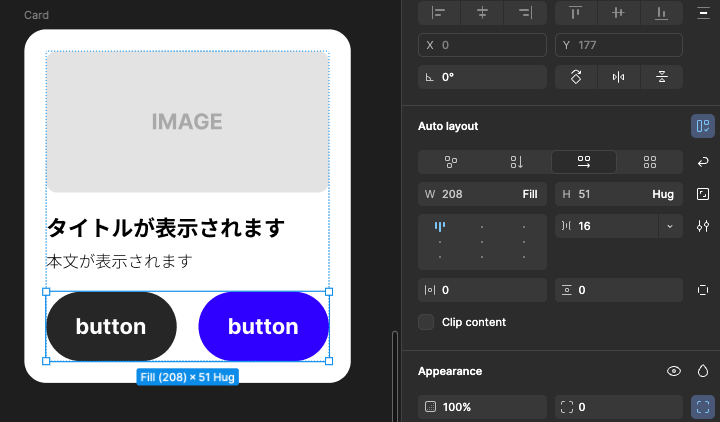The width and height of the screenshot is (720, 422).
Task: Click Fill (208) × 51 Hug size badge
Action: (187, 377)
